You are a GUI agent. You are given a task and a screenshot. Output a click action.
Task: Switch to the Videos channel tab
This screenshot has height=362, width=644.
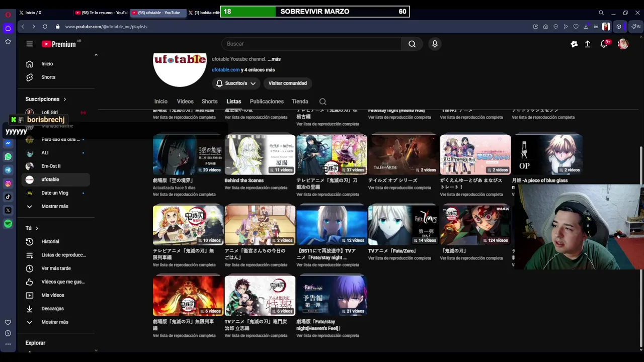pyautogui.click(x=185, y=102)
